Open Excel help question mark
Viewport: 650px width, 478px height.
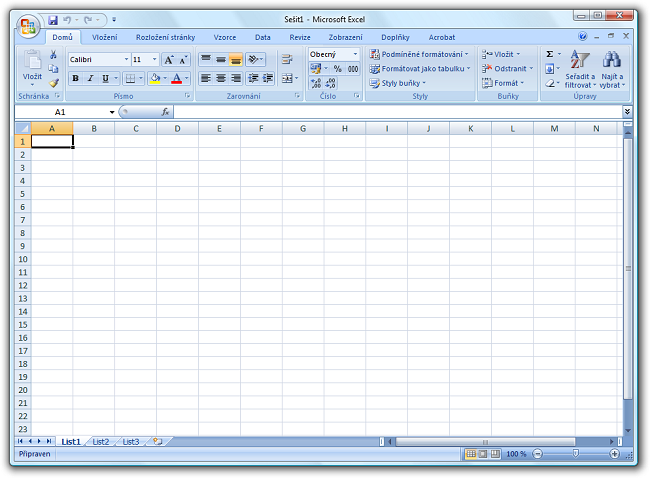(582, 36)
